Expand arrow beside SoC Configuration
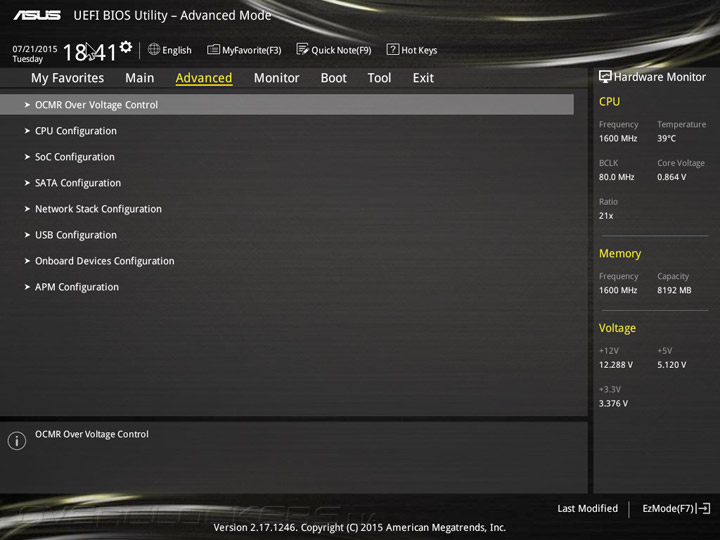The image size is (720, 540). 27,157
